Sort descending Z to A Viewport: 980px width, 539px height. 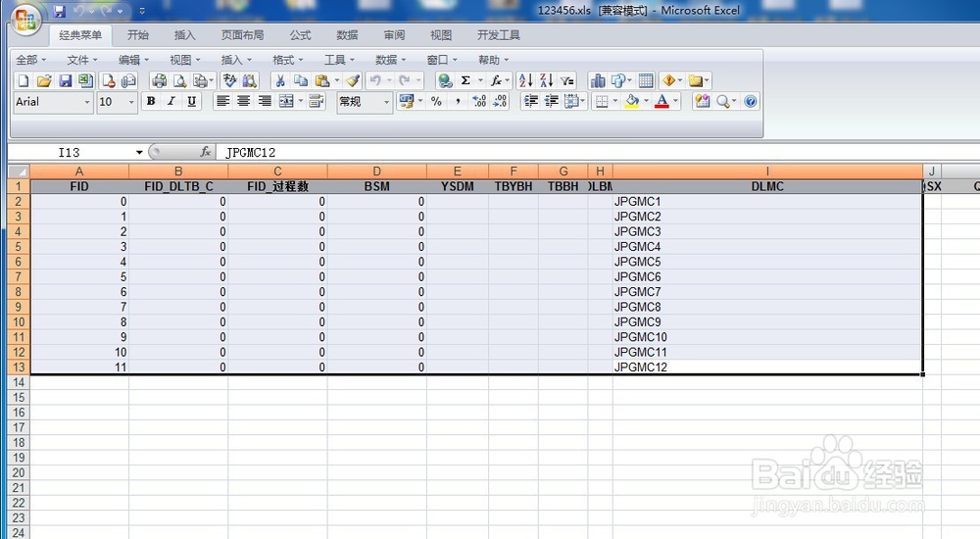[546, 80]
